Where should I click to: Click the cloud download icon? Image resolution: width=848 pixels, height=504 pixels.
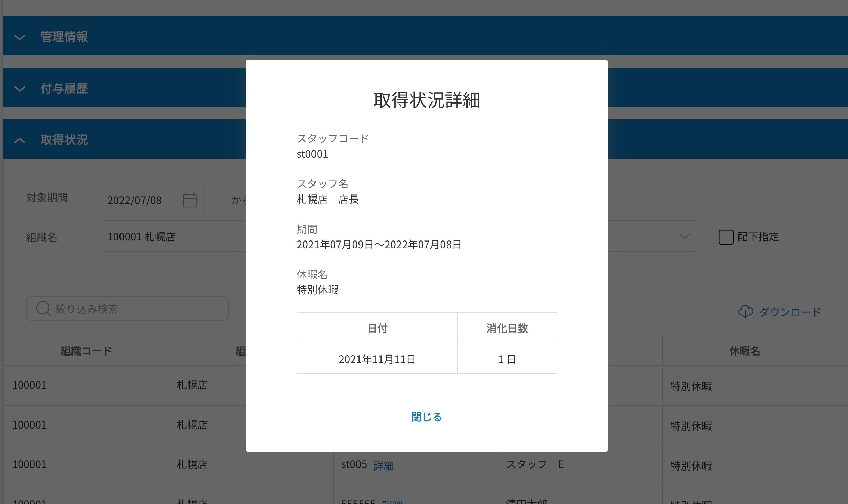point(745,312)
